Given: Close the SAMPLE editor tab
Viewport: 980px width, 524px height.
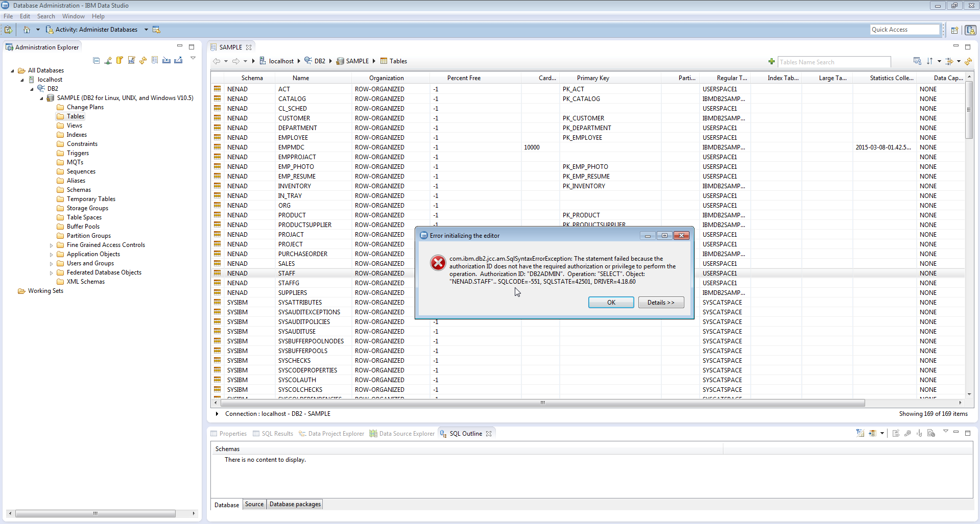Looking at the screenshot, I should click(x=249, y=47).
